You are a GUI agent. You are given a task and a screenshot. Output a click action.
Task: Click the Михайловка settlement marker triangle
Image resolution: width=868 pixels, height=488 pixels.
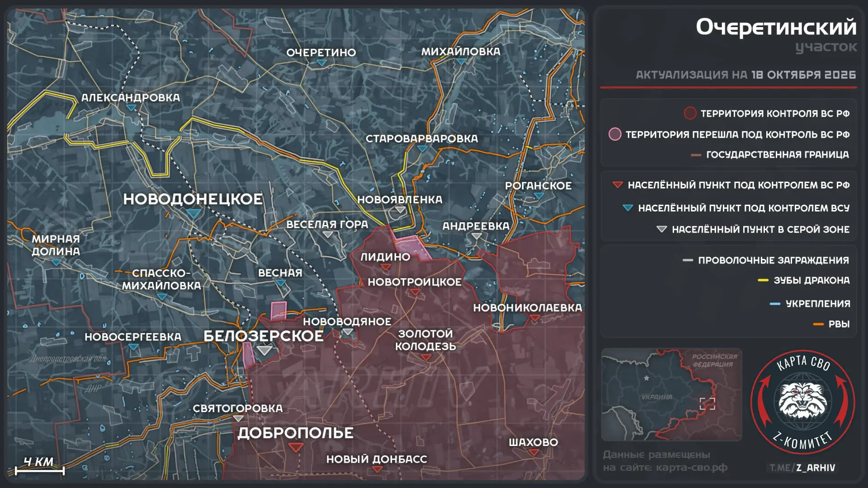[x=461, y=61]
